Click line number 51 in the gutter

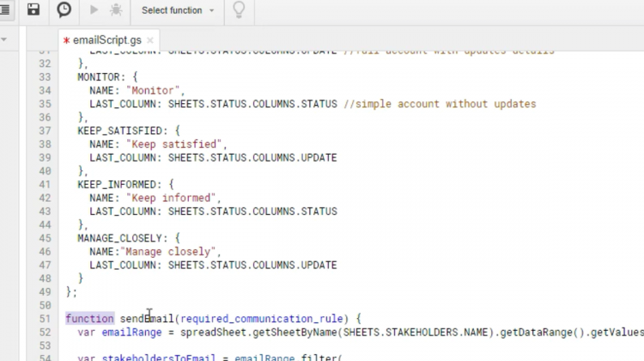tap(43, 319)
